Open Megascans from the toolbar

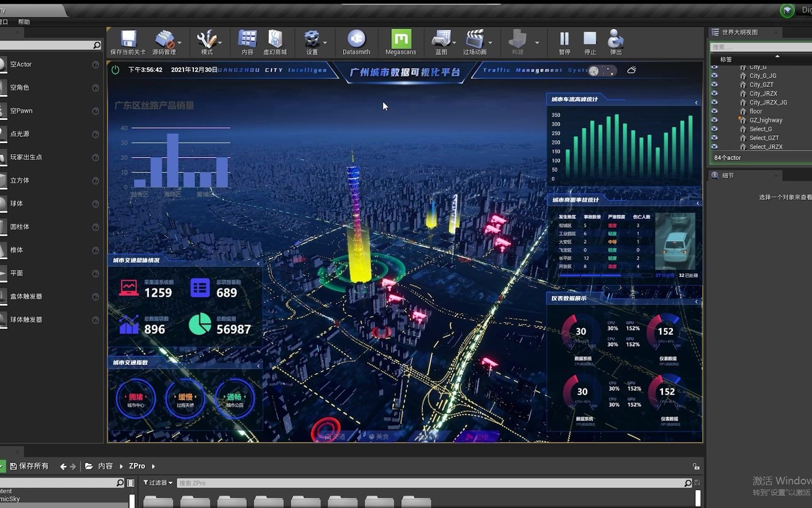tap(400, 40)
